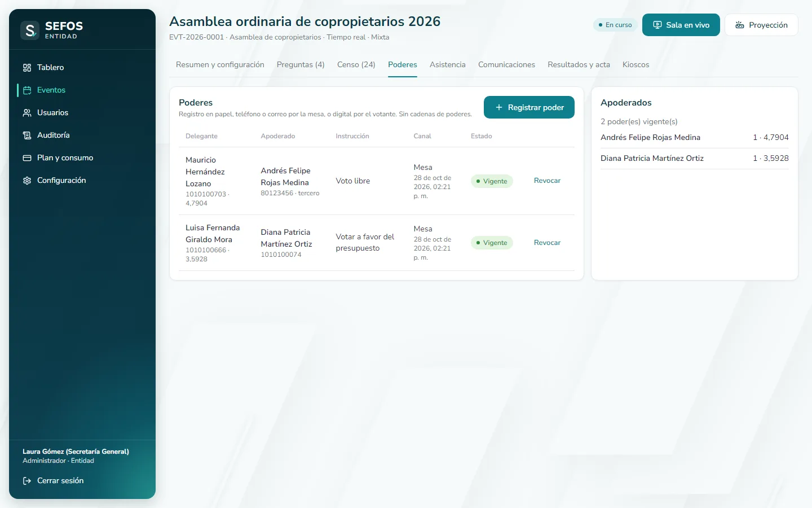Click the screen icon in Sala en vivo
812x508 pixels.
tap(657, 25)
